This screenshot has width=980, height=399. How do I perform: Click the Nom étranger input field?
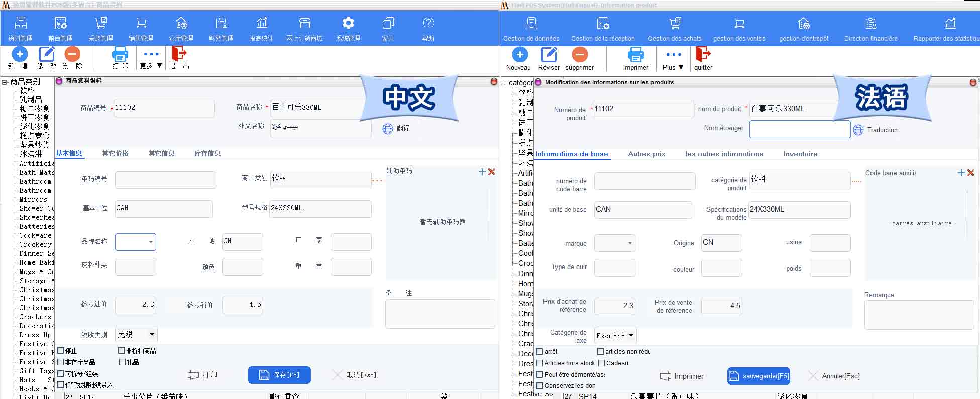click(800, 129)
